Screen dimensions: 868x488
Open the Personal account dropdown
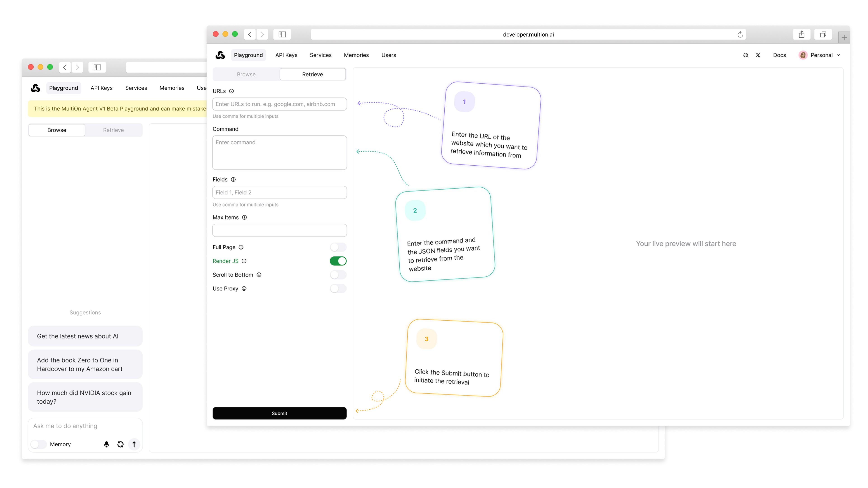click(x=820, y=55)
